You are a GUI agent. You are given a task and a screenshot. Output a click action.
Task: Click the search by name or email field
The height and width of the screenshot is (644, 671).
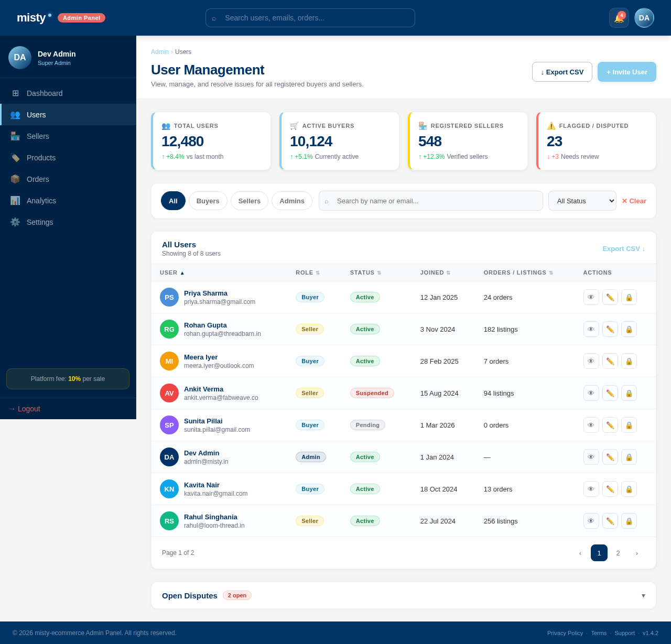(430, 201)
